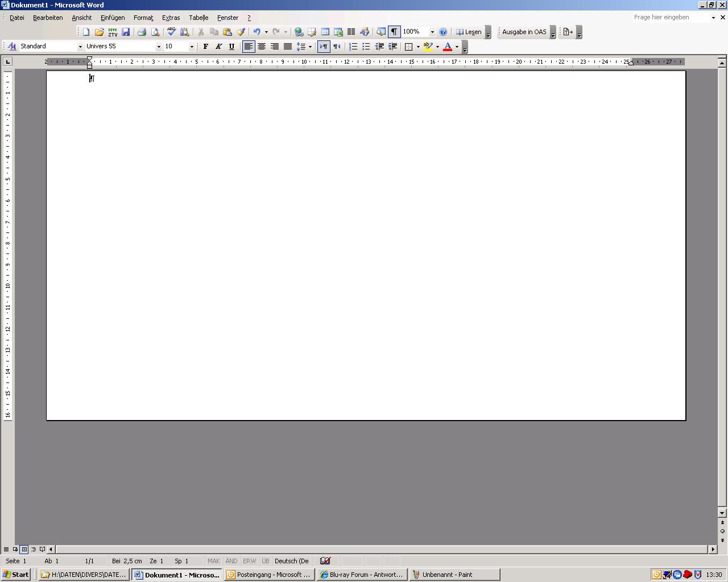728x582 pixels.
Task: Open the Tables and Borders toolbar
Action: click(x=312, y=32)
